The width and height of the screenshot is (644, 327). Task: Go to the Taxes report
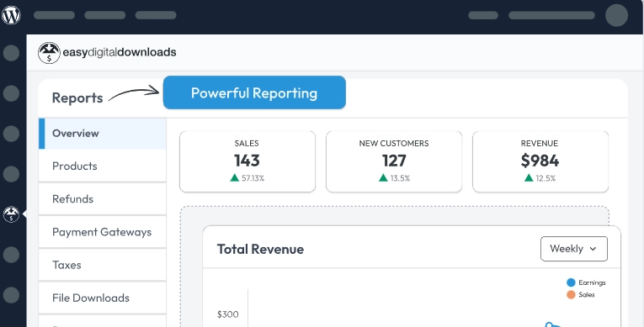click(x=102, y=265)
